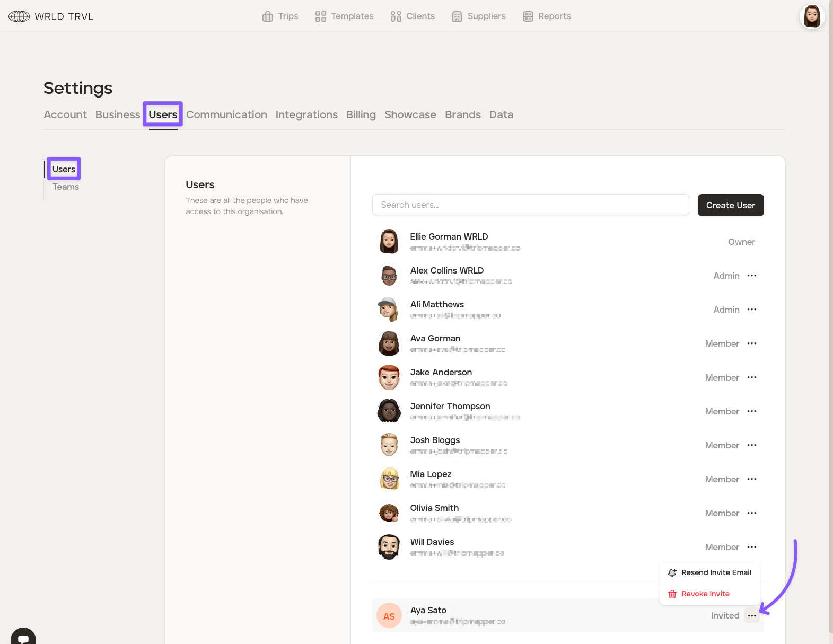Choose Revoke Invite from the menu
This screenshot has height=644, width=833.
click(x=705, y=594)
